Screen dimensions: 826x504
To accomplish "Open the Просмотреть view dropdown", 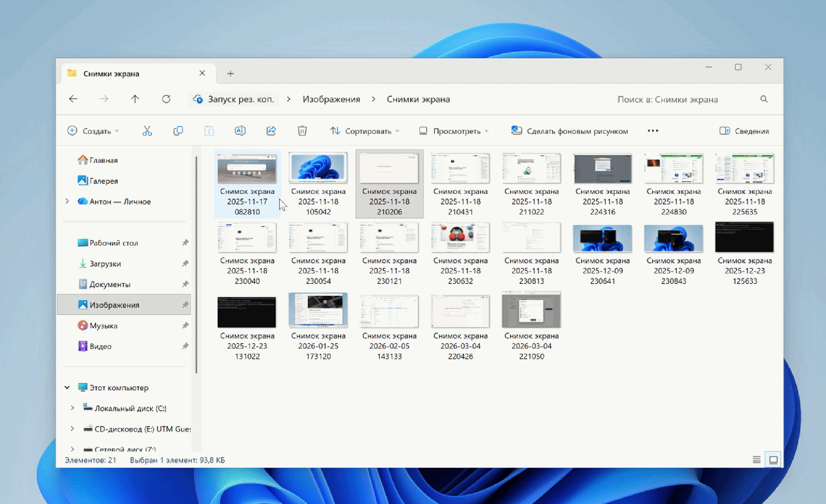I will pyautogui.click(x=454, y=131).
